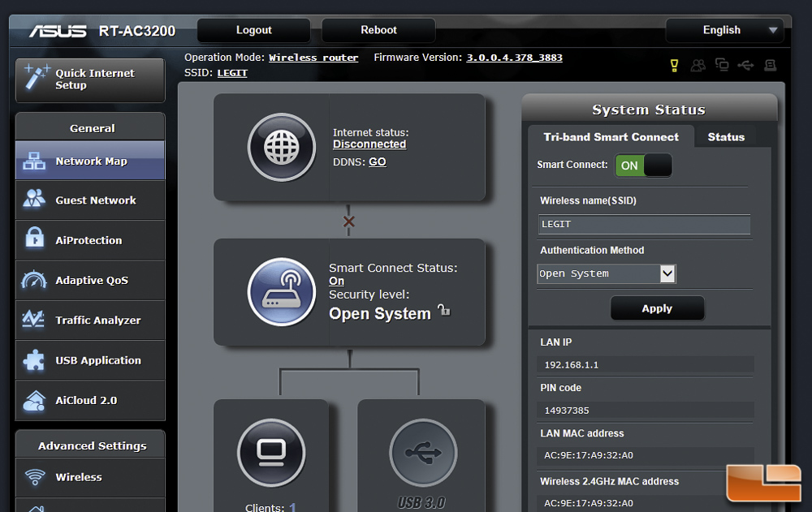Go to AiProtection settings
The height and width of the screenshot is (512, 812).
90,240
